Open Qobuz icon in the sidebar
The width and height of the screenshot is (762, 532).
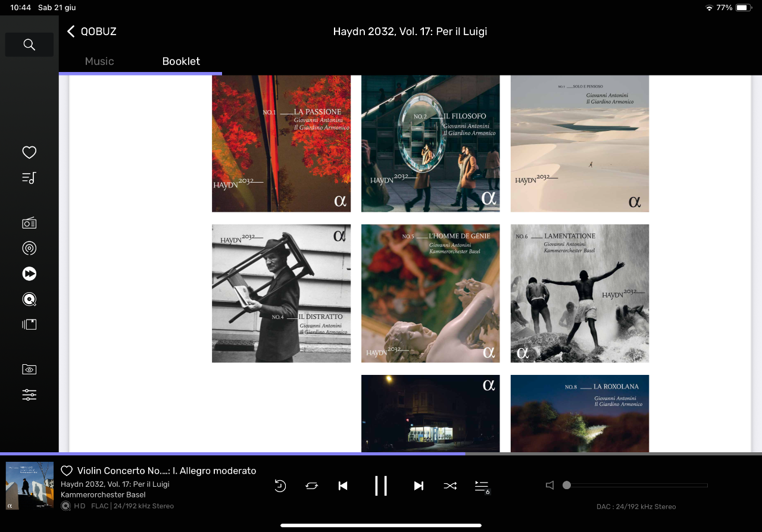point(29,299)
